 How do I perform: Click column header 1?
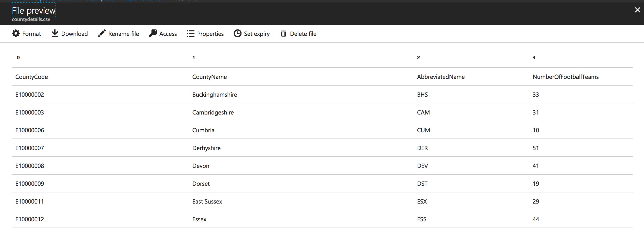193,58
